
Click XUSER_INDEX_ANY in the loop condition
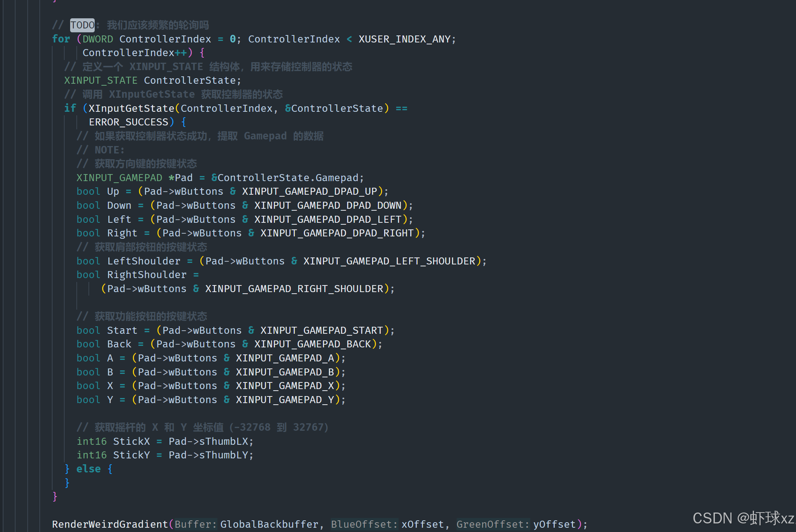coord(404,39)
